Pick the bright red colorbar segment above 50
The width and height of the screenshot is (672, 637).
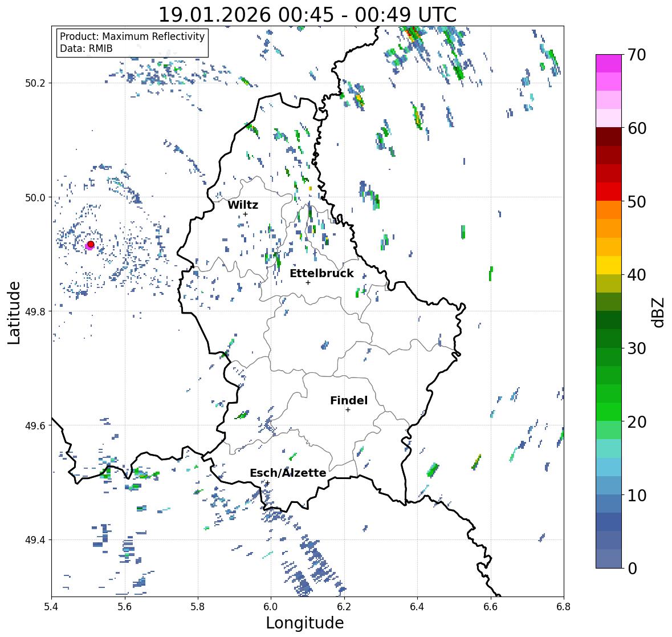609,192
